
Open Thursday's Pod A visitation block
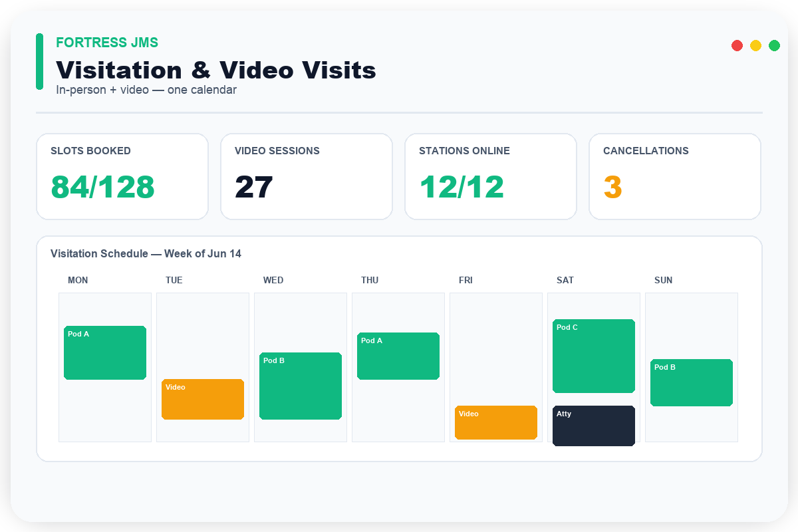coord(398,356)
